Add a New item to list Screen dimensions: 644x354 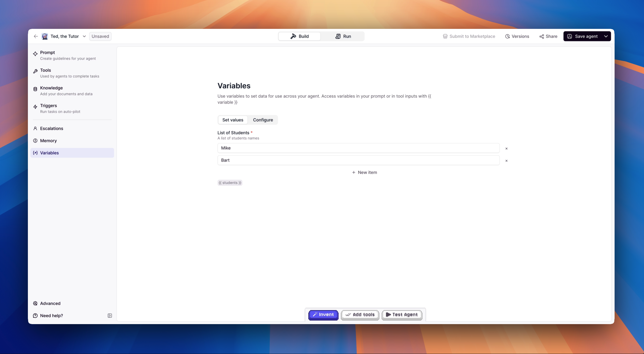(x=364, y=172)
